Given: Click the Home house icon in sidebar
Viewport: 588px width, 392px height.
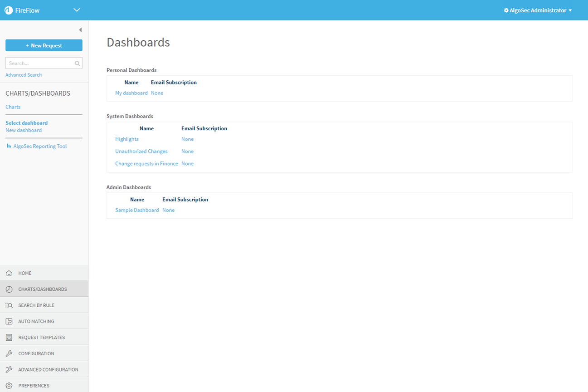Looking at the screenshot, I should pyautogui.click(x=9, y=273).
